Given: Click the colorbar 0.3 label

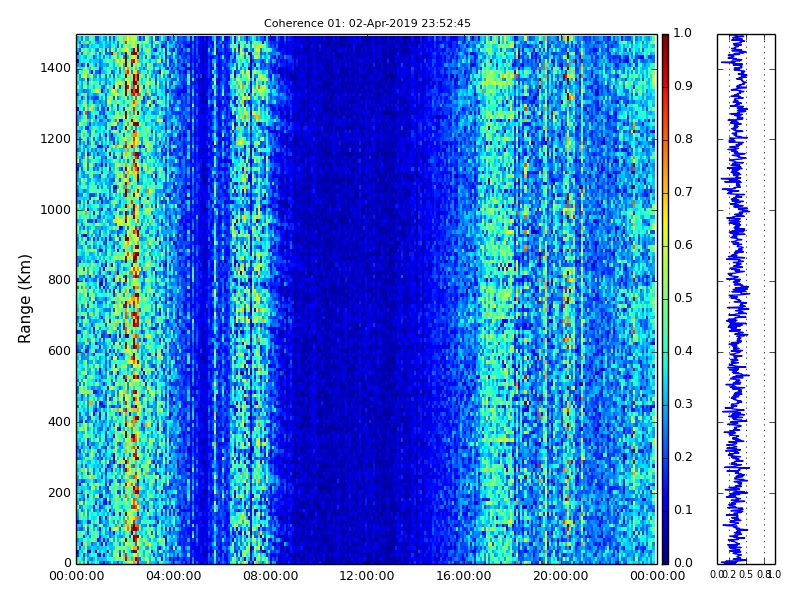Looking at the screenshot, I should click(683, 404).
